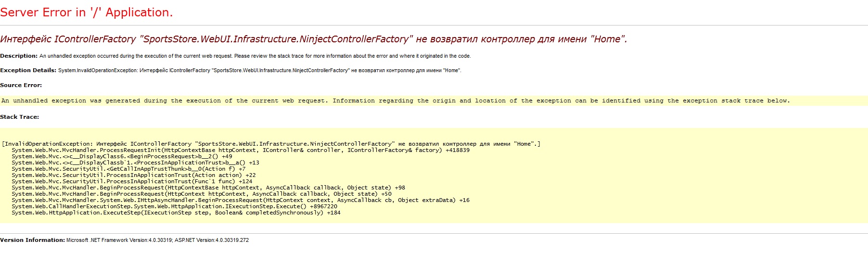The height and width of the screenshot is (277, 868).
Task: Click the ASP.NET Version:4.0.30319.272 text
Action: (212, 240)
